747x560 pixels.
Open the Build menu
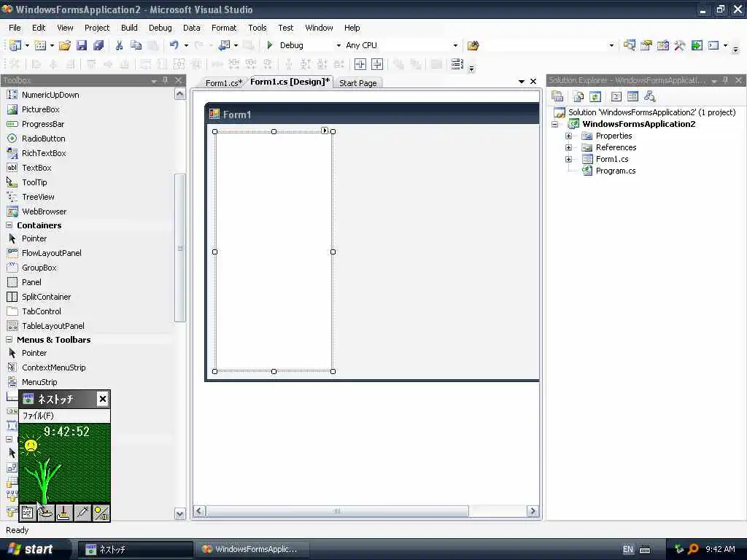pyautogui.click(x=129, y=28)
